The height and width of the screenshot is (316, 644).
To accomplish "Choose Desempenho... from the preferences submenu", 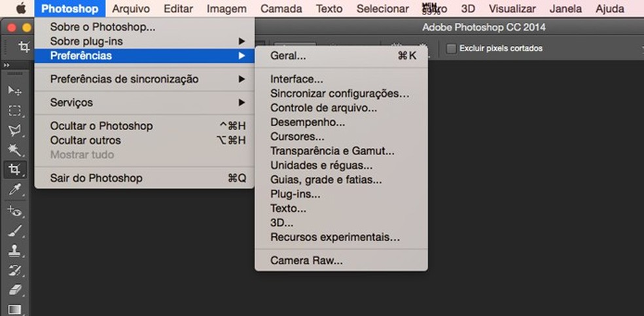I will (x=308, y=122).
